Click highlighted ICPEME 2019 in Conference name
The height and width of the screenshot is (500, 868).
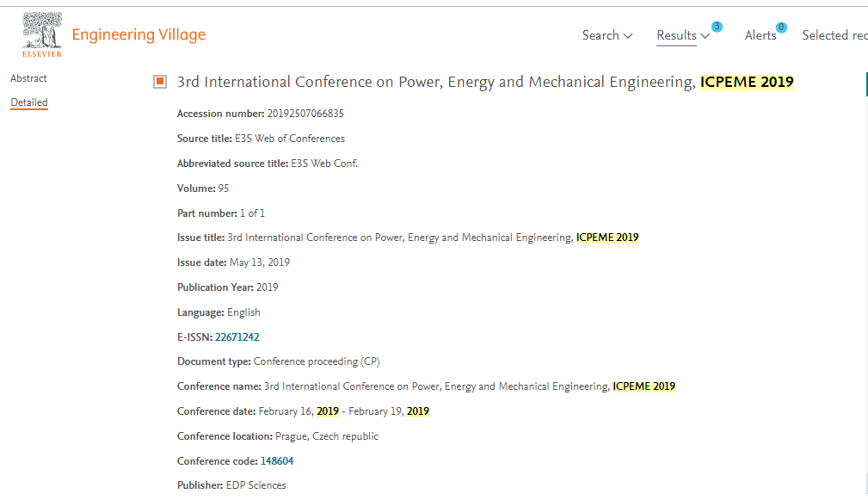point(643,386)
